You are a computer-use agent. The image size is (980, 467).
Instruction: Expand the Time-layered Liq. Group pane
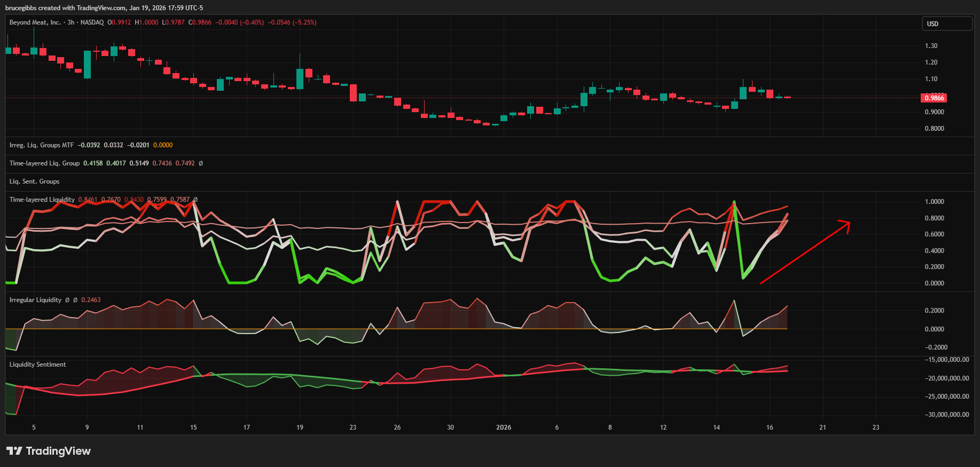click(44, 163)
